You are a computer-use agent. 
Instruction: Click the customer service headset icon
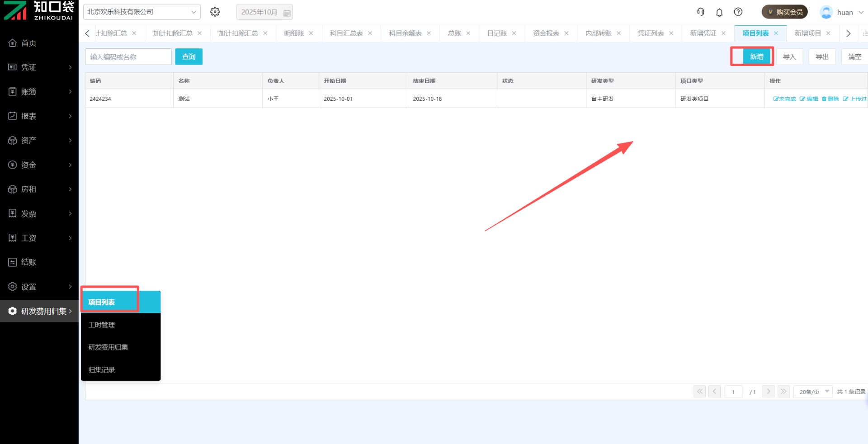[700, 12]
